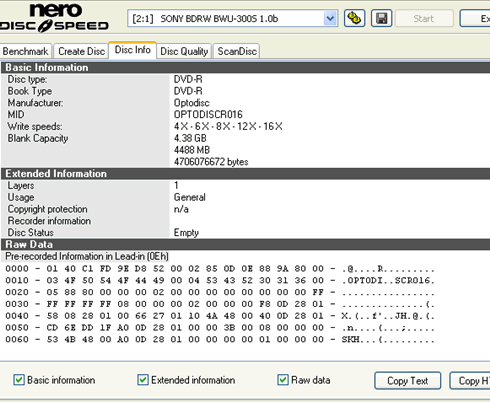Click Pre-recorded Information in Lead-in label
Image resolution: width=490 pixels, height=402 pixels.
(87, 256)
